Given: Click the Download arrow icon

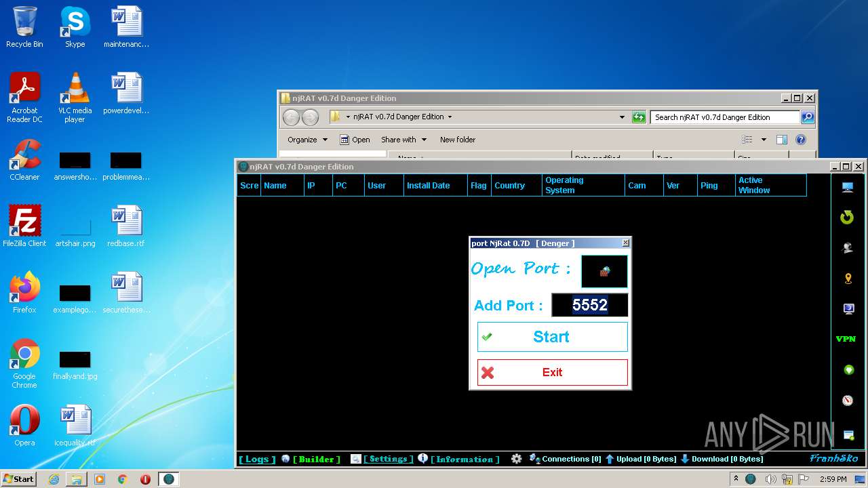Looking at the screenshot, I should [685, 459].
